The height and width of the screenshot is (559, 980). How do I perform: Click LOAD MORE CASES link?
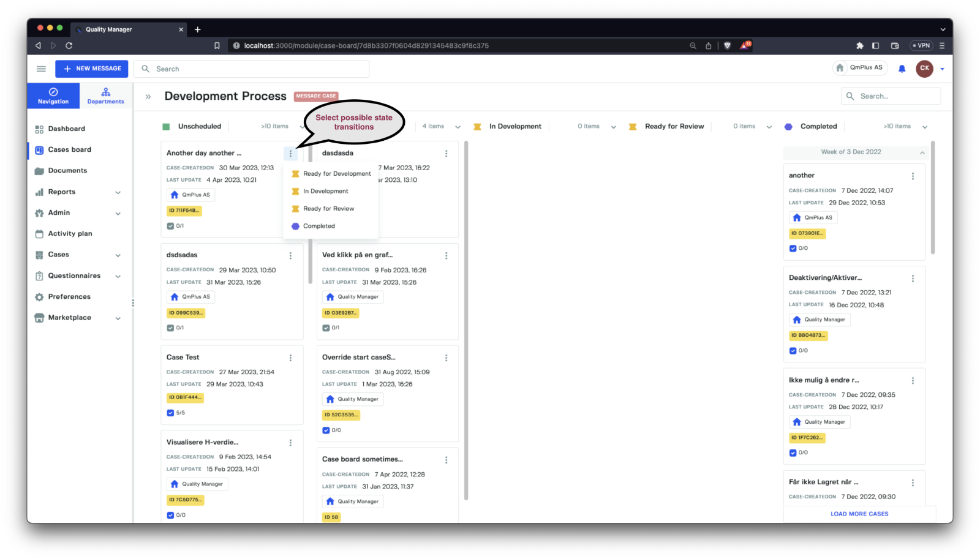[859, 514]
